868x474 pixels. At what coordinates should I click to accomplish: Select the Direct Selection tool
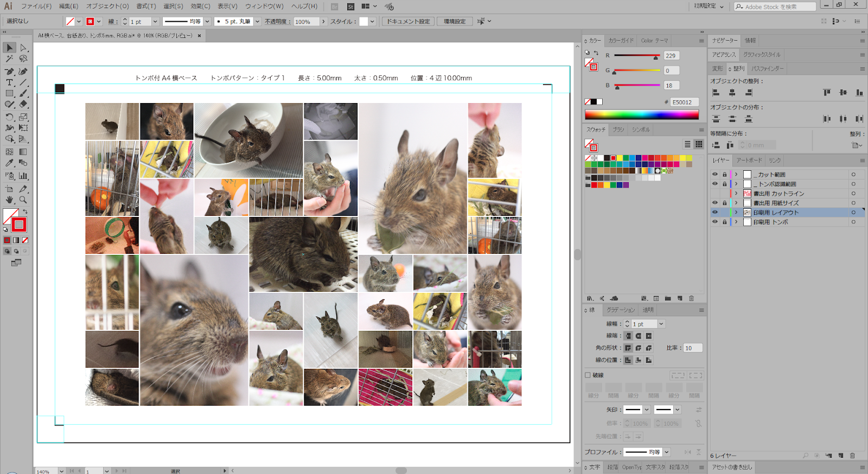coord(23,48)
